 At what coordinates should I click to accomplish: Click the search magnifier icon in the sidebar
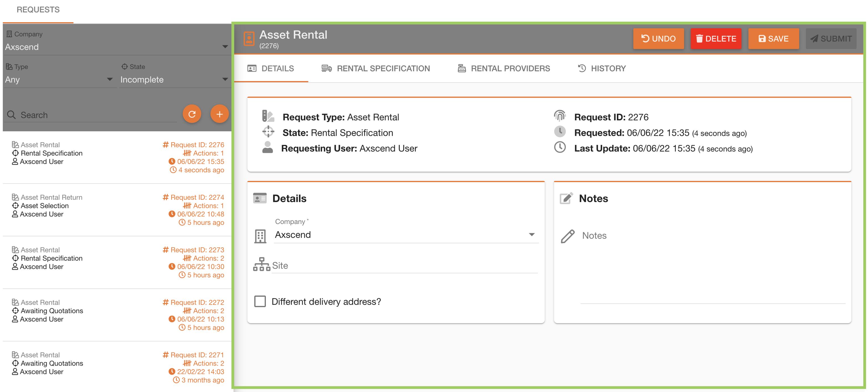point(11,115)
